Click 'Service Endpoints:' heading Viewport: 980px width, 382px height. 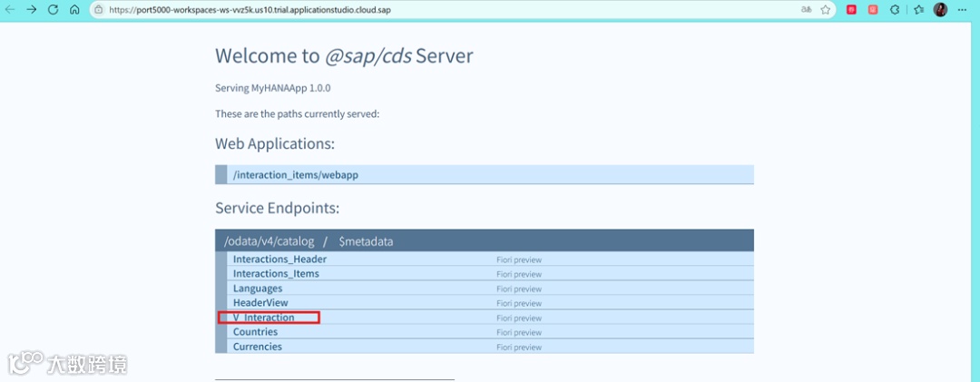278,208
